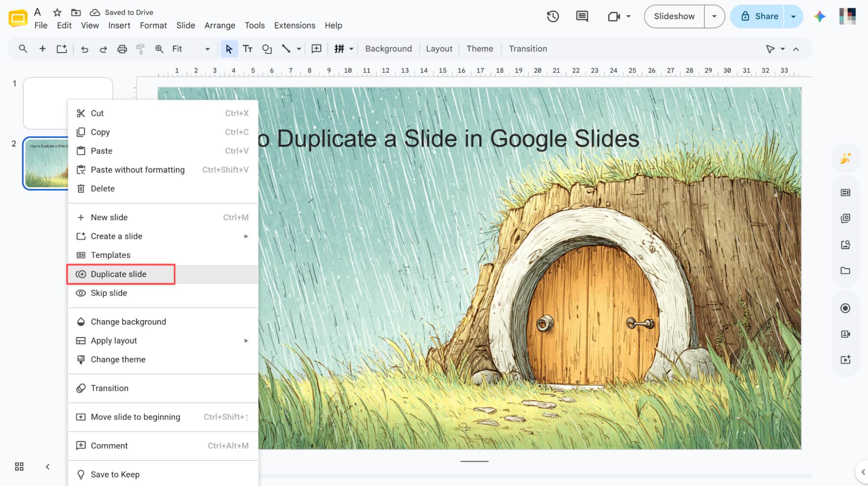Open the Google Slides home icon
The image size is (868, 486).
click(x=18, y=18)
